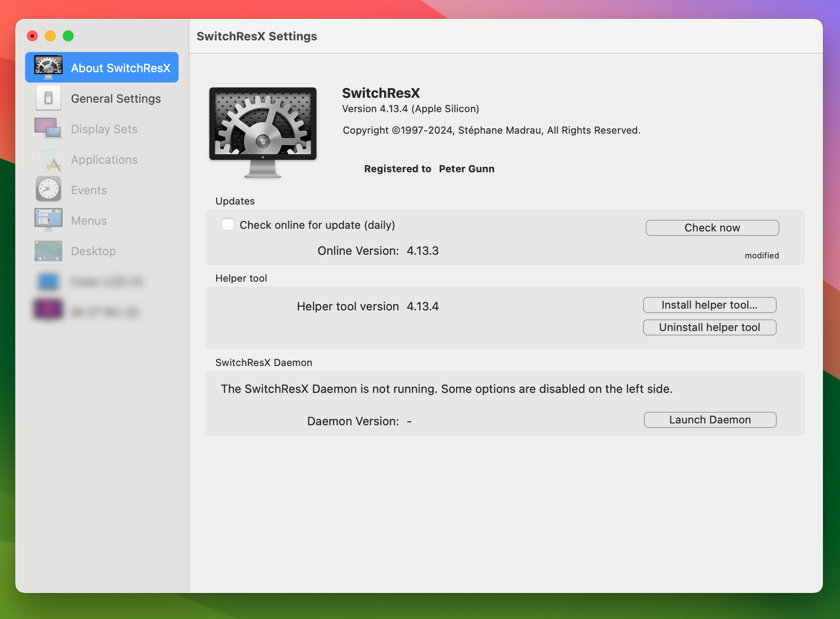Click the Daemon Version dash value

click(409, 422)
